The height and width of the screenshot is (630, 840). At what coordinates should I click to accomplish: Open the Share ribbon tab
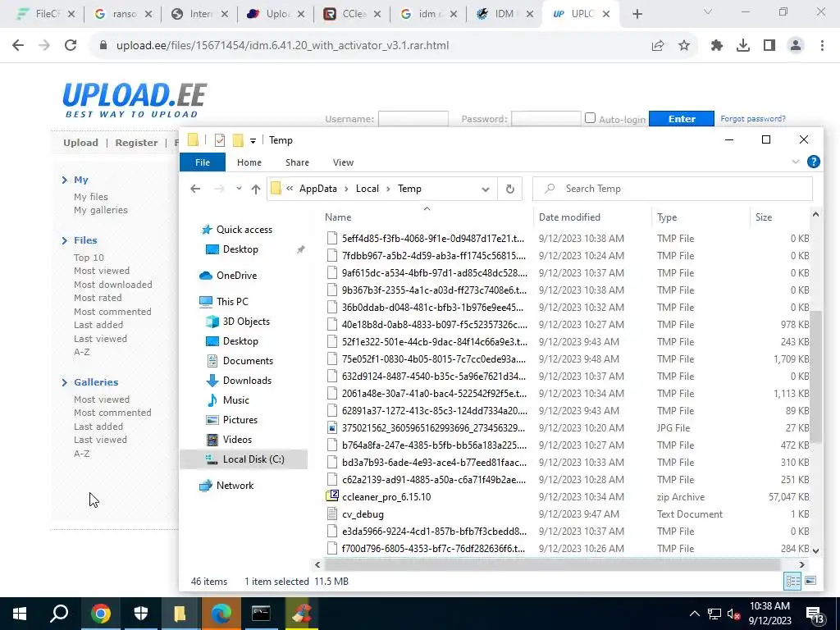point(297,162)
